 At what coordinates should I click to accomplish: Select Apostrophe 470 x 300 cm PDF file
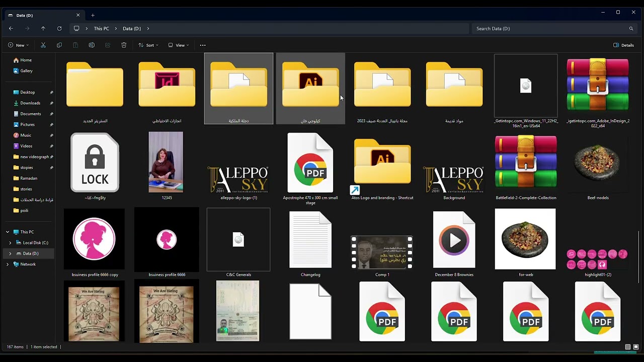click(310, 162)
